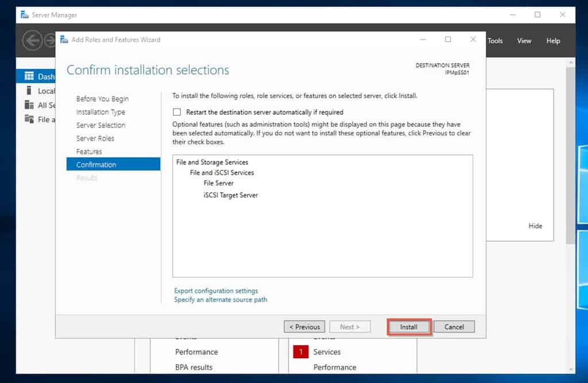Go to the Installation Type step
This screenshot has height=383, width=588.
pos(100,112)
